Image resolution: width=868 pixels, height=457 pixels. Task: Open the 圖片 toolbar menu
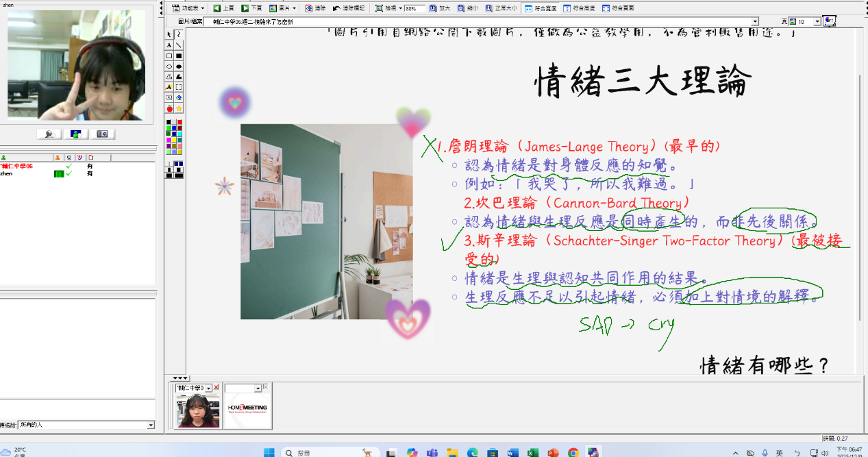pos(283,8)
